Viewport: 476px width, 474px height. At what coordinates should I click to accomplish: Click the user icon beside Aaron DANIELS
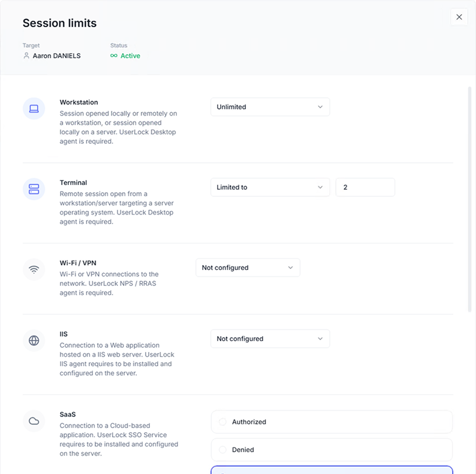click(x=26, y=56)
